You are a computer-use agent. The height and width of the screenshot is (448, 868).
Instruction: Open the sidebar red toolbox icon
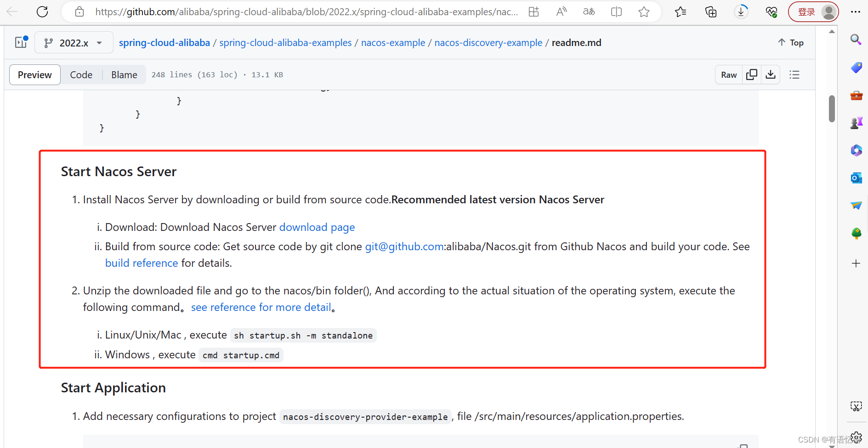pyautogui.click(x=856, y=95)
